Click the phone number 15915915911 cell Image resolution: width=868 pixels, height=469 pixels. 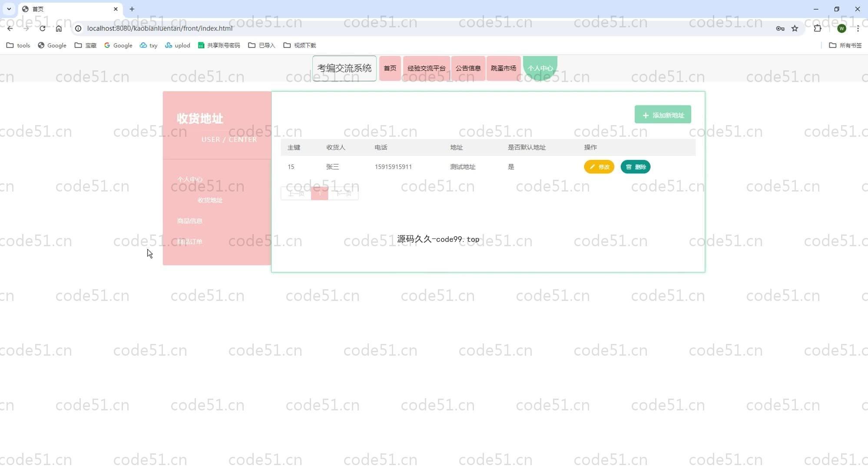point(393,167)
